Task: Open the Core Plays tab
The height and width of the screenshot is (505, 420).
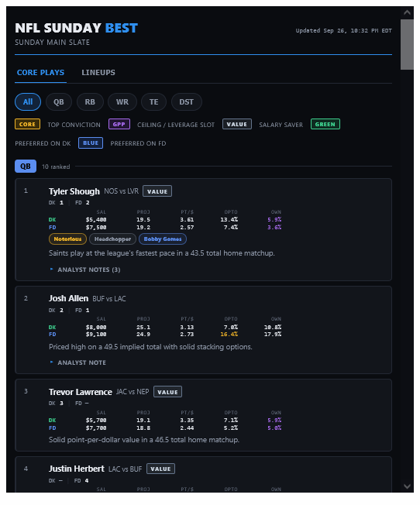Action: (x=40, y=73)
